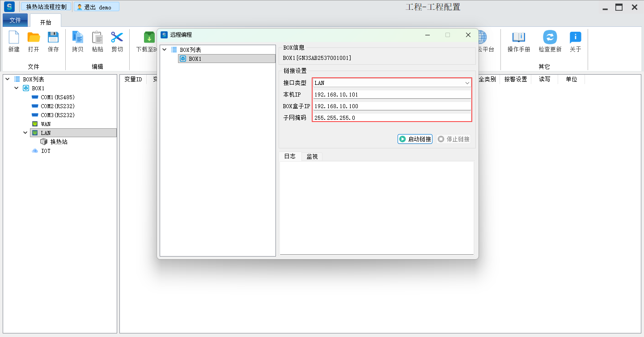Screen dimensions: 644x337
Task: Select the 换热站 device under LAN
Action: 59,142
